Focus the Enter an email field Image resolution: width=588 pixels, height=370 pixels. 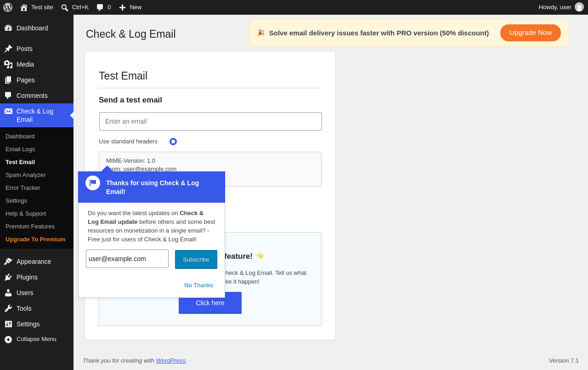tap(210, 121)
